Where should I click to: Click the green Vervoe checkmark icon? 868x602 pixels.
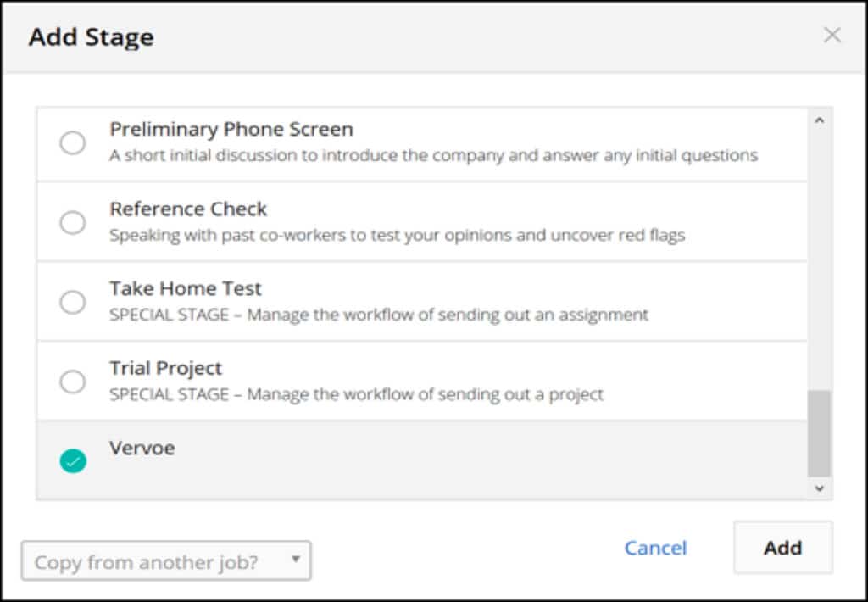point(73,460)
